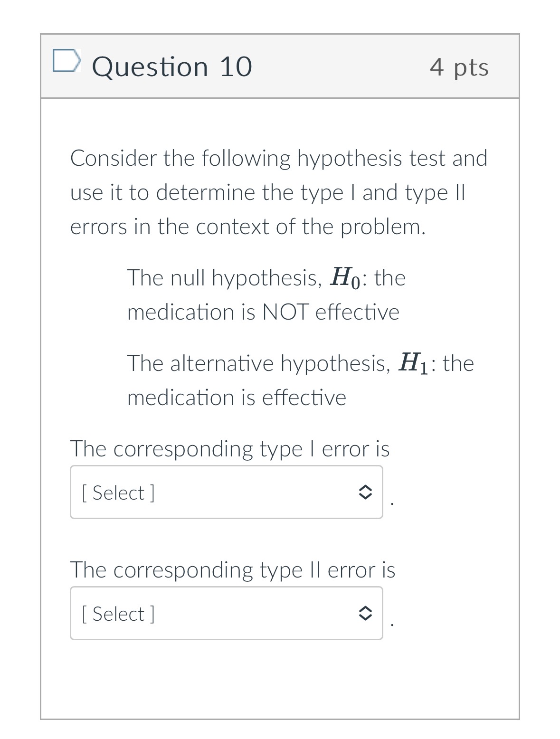Click the 'Consider the following hypothesis test' text
This screenshot has height=739, width=560.
click(279, 158)
